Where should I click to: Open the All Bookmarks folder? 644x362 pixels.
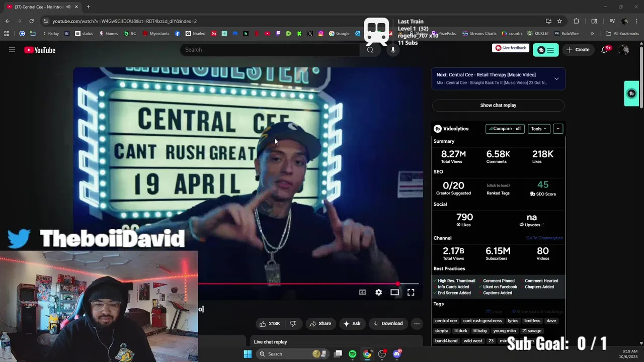[x=622, y=34]
